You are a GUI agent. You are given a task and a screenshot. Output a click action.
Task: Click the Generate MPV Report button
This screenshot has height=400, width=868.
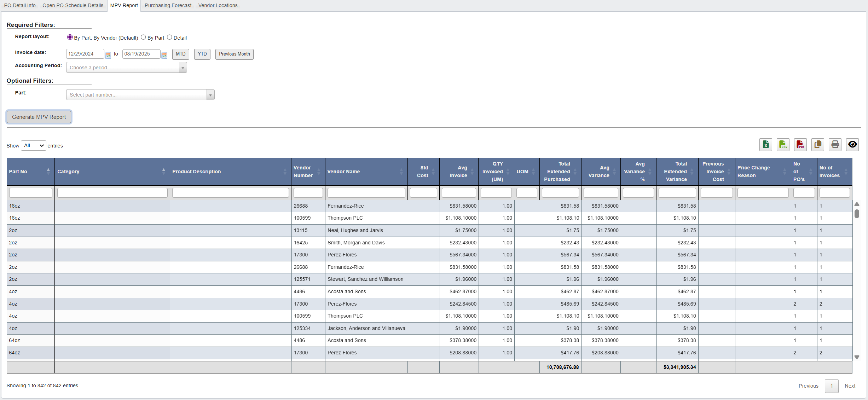click(39, 117)
